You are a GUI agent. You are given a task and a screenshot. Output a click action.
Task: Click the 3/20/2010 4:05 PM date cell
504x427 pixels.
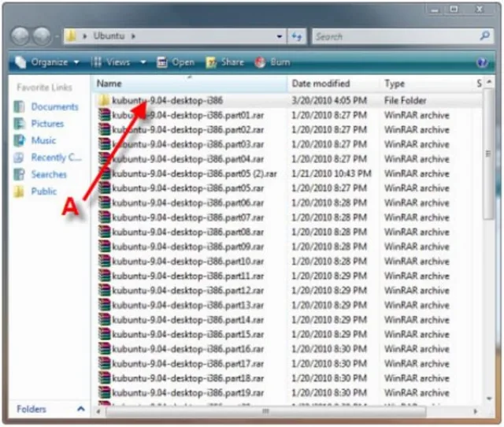click(329, 101)
